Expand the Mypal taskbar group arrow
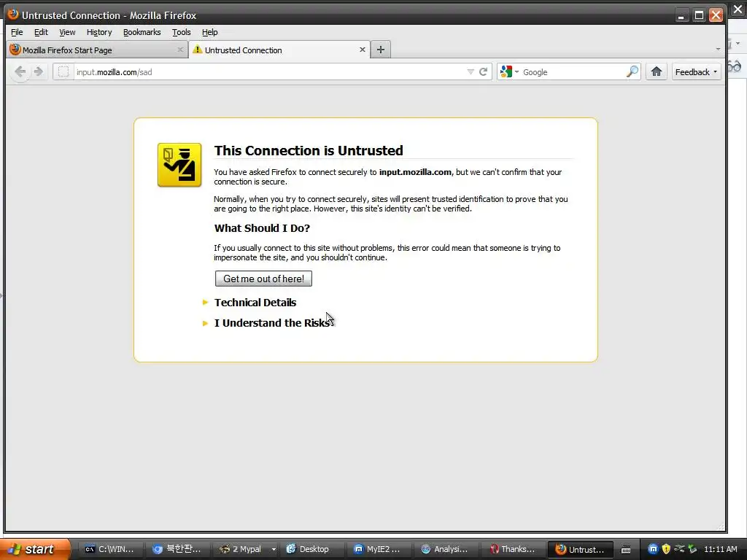The image size is (747, 560). [x=274, y=550]
